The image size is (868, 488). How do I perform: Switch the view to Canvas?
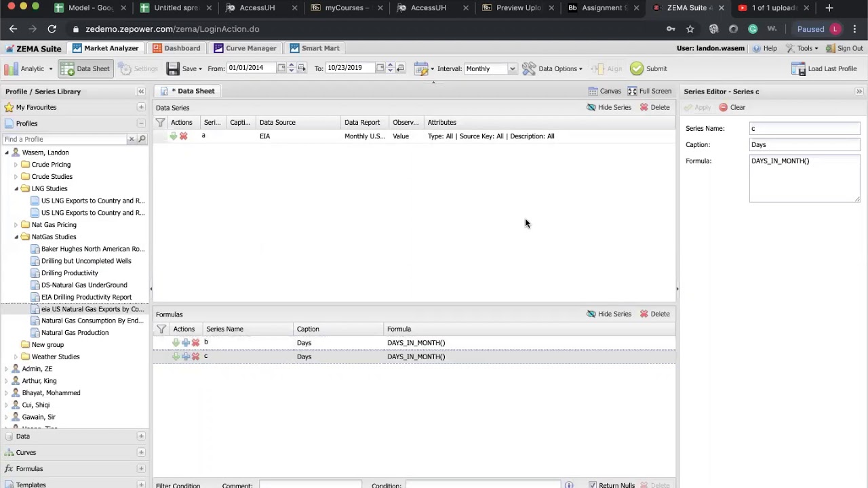pos(604,91)
